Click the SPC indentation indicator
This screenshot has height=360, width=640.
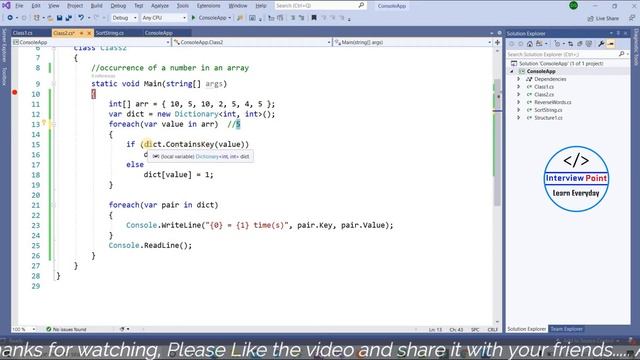coord(475,329)
